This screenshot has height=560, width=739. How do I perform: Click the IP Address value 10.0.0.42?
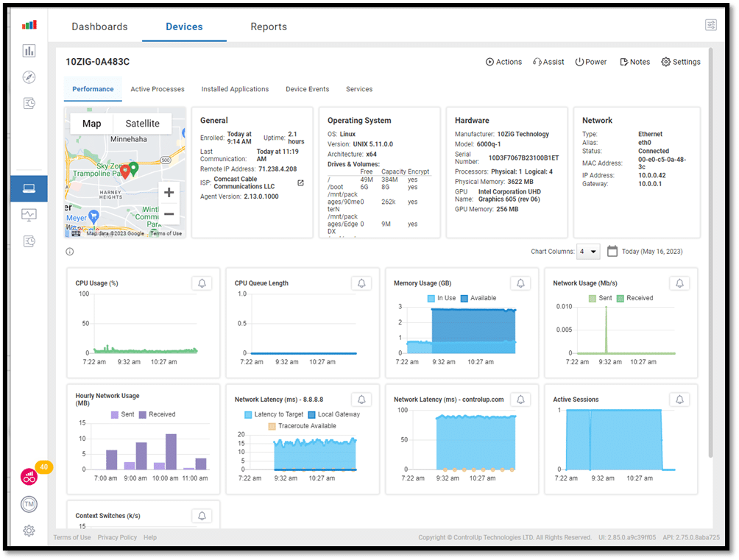pos(652,175)
